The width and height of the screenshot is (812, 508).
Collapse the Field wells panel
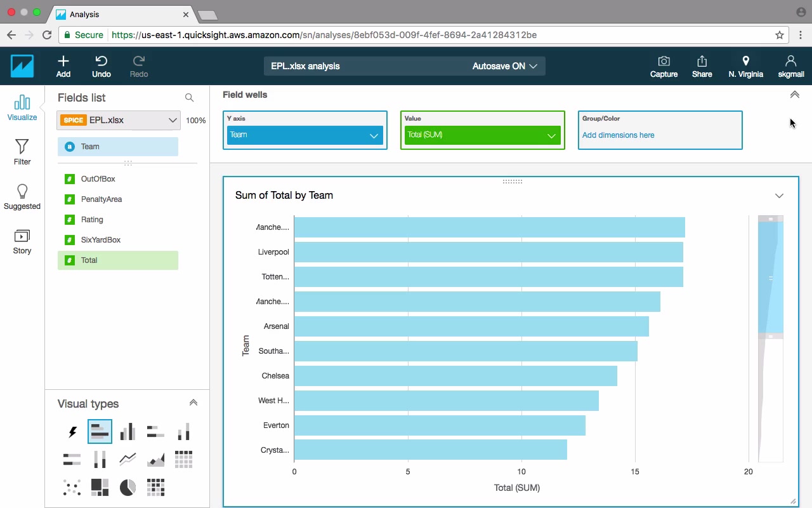tap(794, 95)
